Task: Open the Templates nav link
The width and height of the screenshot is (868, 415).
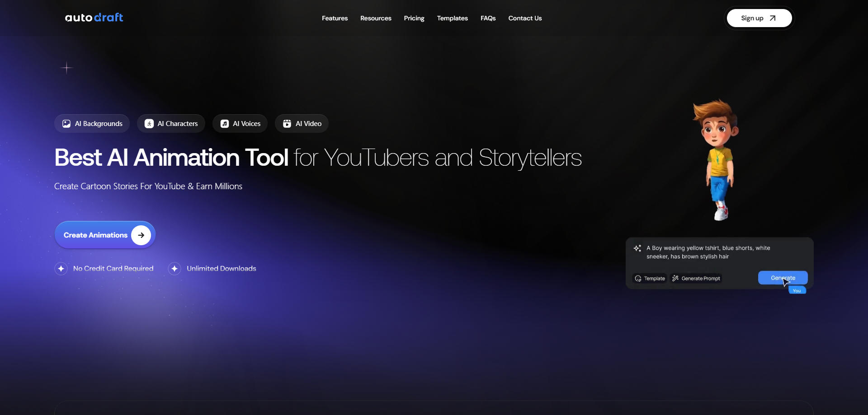Action: click(x=452, y=19)
